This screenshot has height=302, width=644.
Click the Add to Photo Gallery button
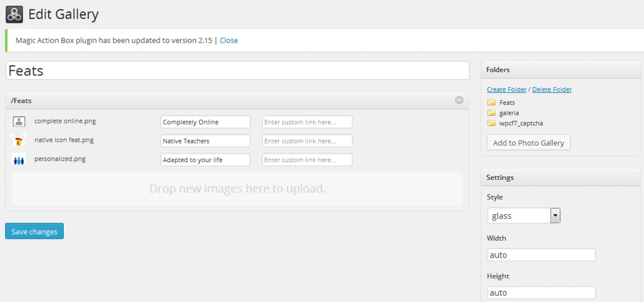click(529, 143)
